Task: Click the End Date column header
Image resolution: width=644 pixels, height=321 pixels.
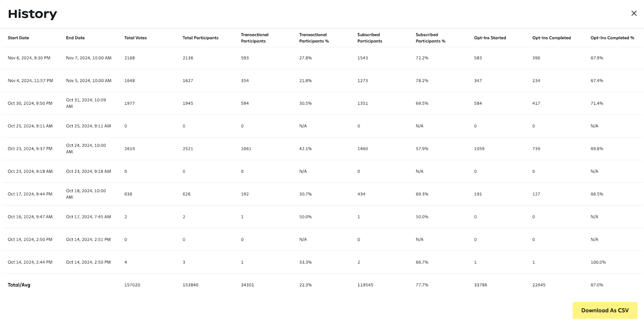Action: (75, 38)
